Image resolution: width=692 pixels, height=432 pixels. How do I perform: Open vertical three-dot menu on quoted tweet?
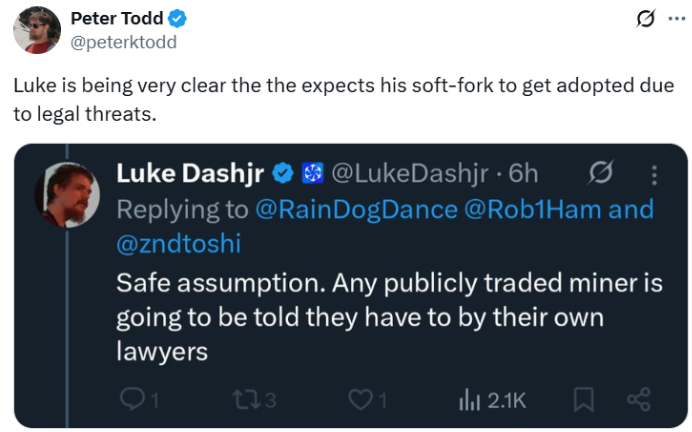pos(654,175)
